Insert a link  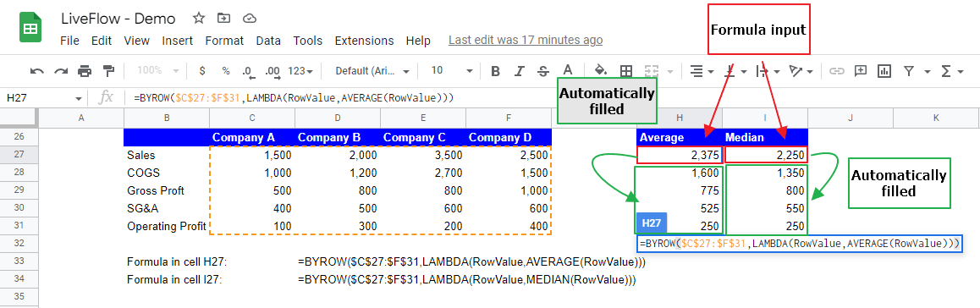point(836,71)
